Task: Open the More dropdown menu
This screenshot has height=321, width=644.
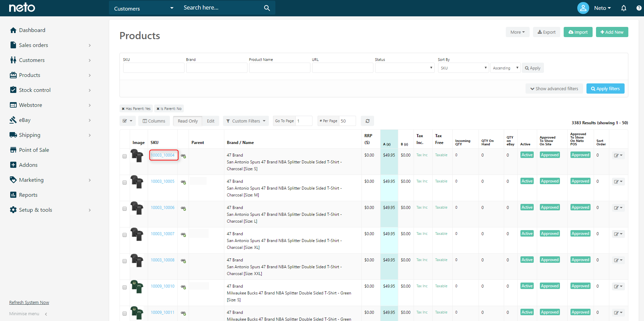Action: point(517,32)
